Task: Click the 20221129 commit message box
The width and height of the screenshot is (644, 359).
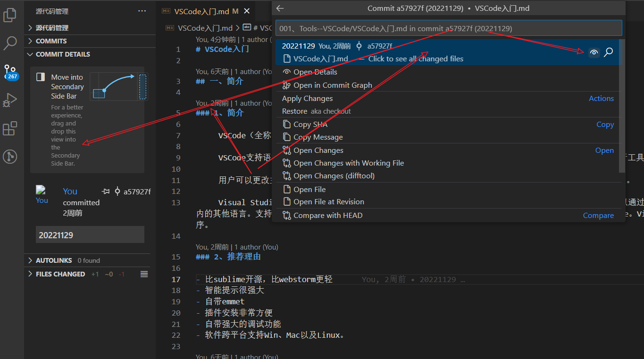Action: point(90,235)
